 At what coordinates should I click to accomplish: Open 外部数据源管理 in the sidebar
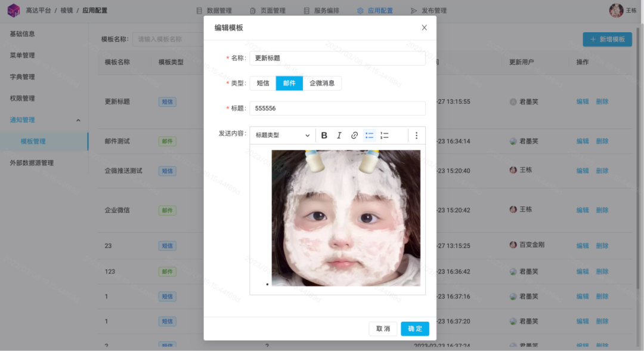(x=32, y=163)
